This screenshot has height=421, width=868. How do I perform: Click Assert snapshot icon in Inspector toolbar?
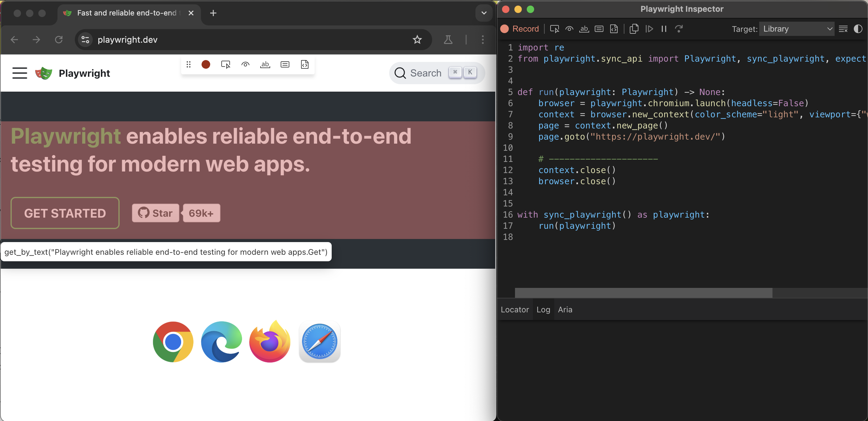[x=614, y=29]
